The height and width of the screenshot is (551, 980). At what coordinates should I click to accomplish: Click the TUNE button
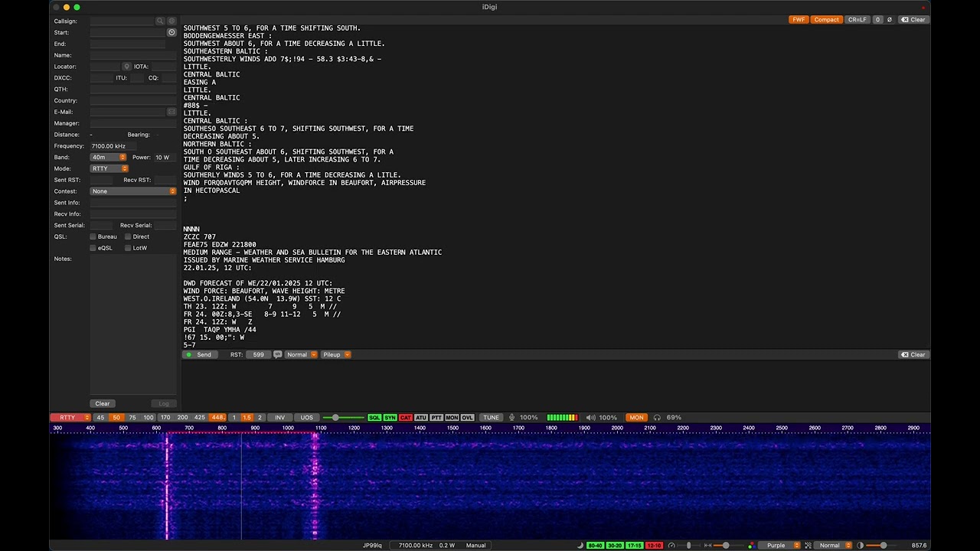pos(491,418)
